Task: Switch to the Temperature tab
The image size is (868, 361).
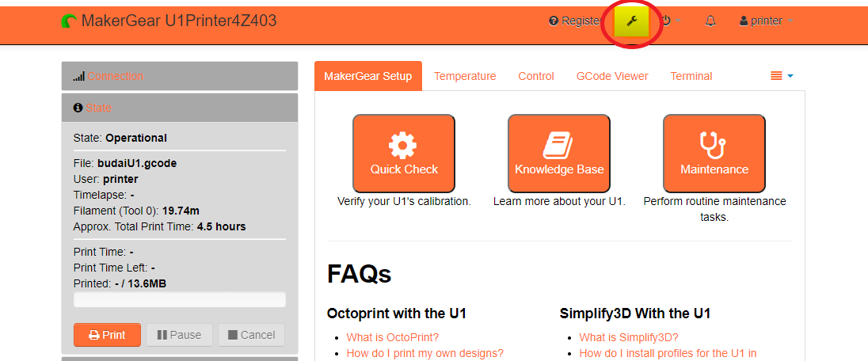Action: click(465, 76)
